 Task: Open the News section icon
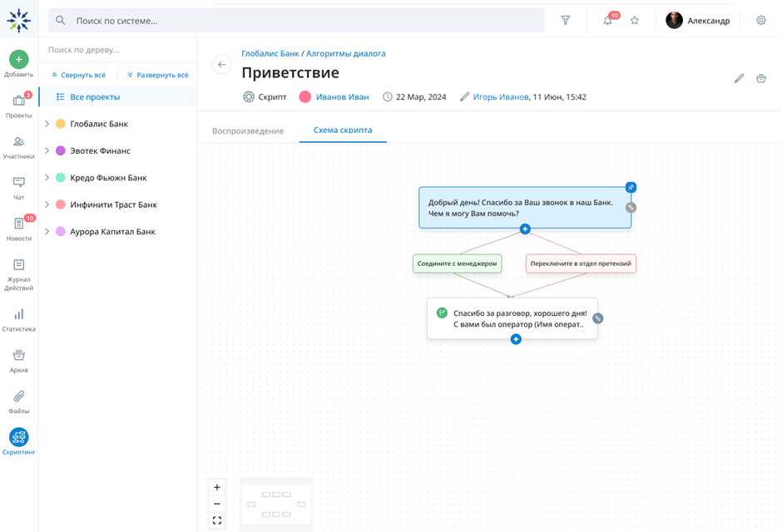[18, 223]
